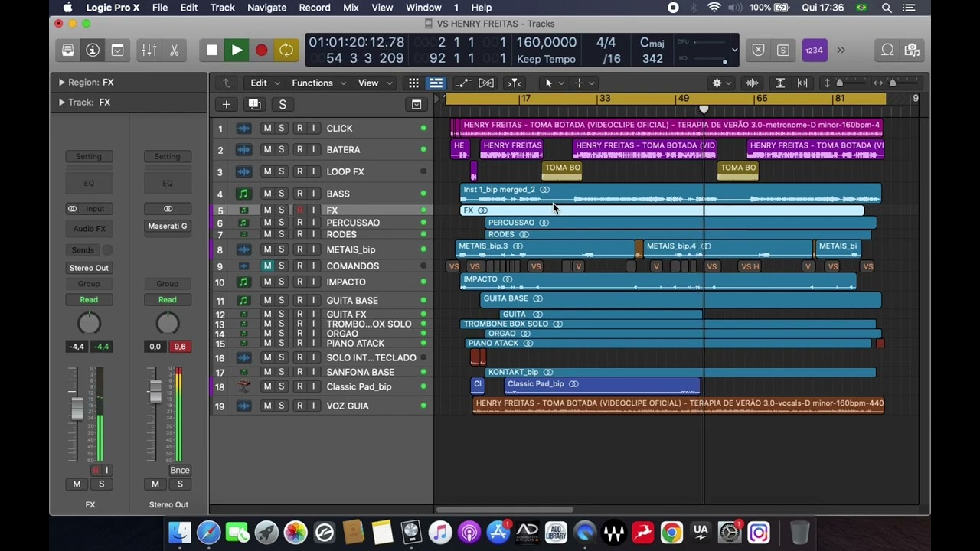Open the Help menu
980x551 pixels.
pyautogui.click(x=482, y=8)
